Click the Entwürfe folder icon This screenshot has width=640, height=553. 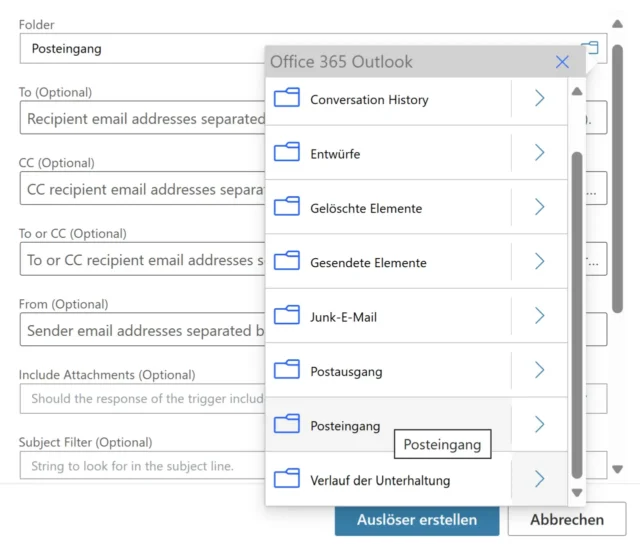click(287, 153)
